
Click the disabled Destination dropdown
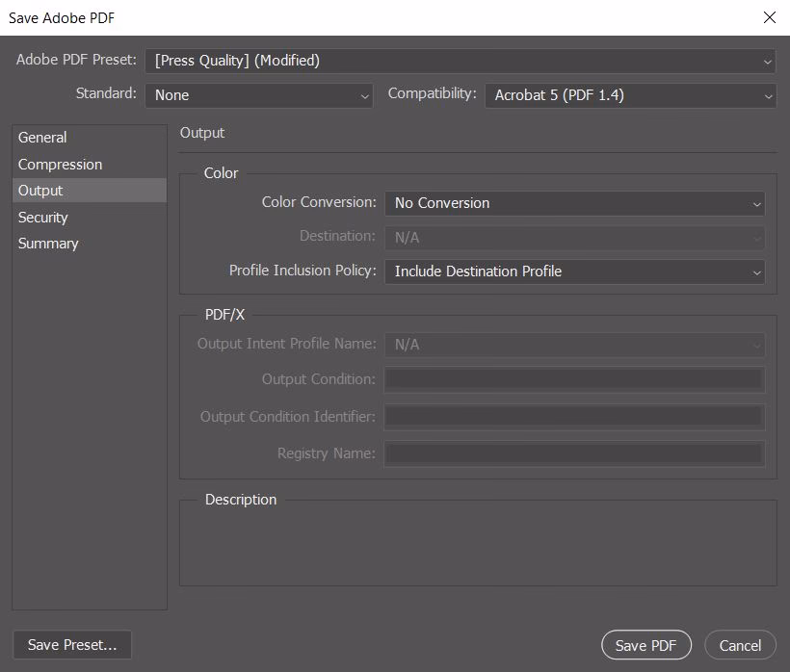(574, 237)
